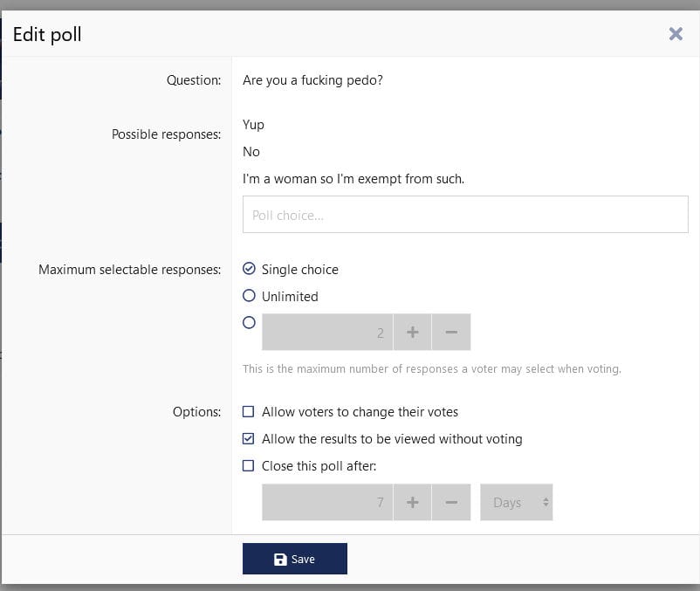
Task: Select the custom number radio button
Action: (249, 322)
